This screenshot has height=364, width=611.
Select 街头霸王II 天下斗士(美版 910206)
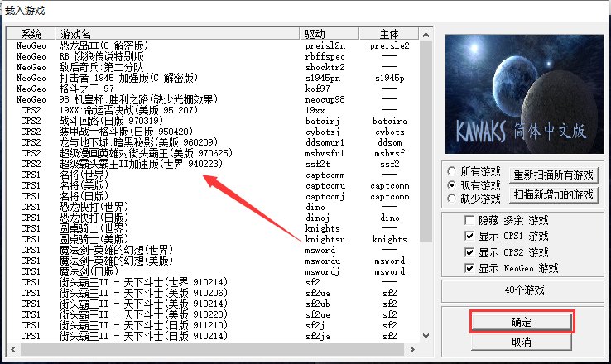point(143,293)
